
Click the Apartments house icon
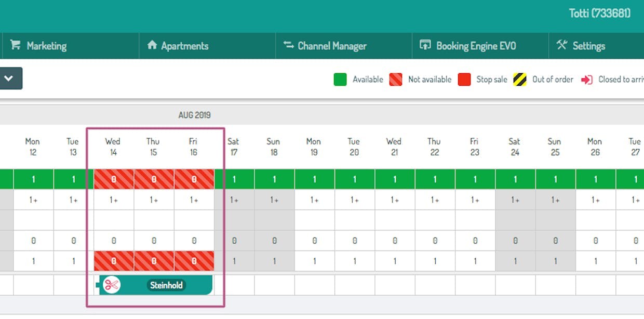pos(152,45)
